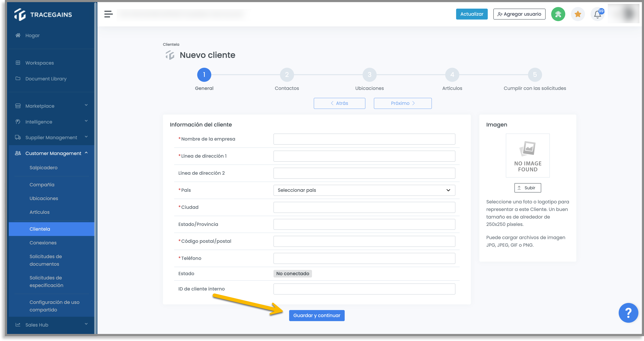The image size is (644, 341).
Task: Focus the Ciudad field
Action: point(364,207)
